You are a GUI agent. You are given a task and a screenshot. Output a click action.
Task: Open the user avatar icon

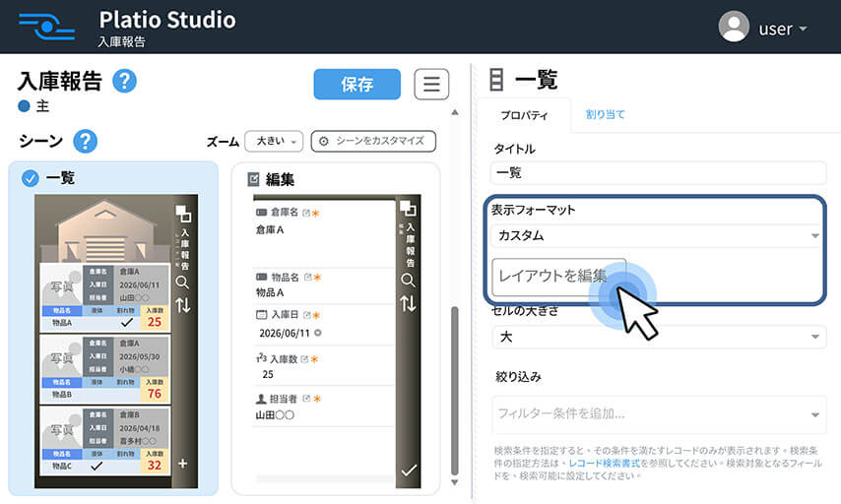pyautogui.click(x=734, y=27)
